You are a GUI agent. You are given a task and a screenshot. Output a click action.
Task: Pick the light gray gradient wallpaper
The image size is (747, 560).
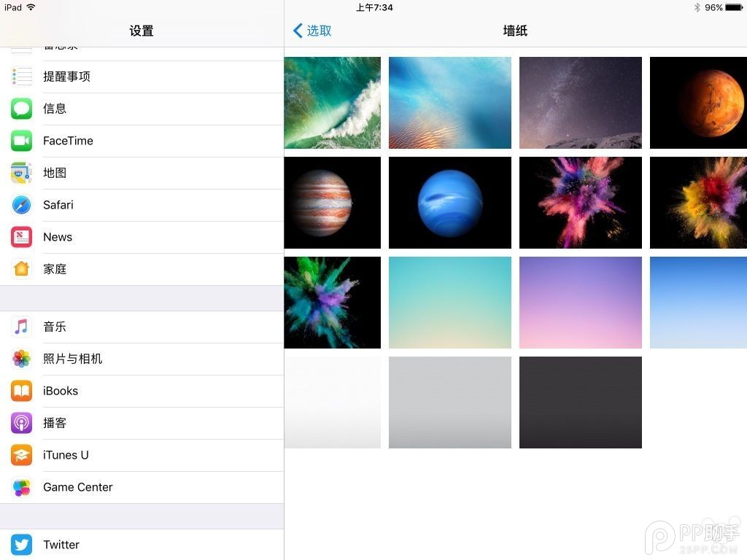click(449, 402)
